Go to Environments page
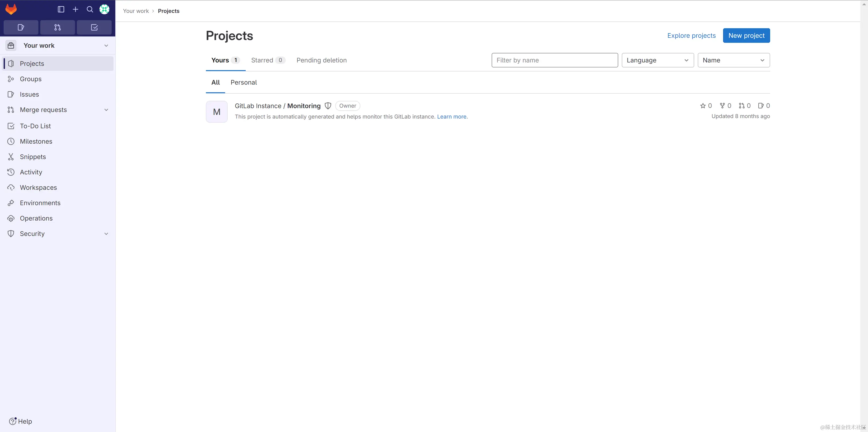Viewport: 868px width, 432px height. click(58, 203)
